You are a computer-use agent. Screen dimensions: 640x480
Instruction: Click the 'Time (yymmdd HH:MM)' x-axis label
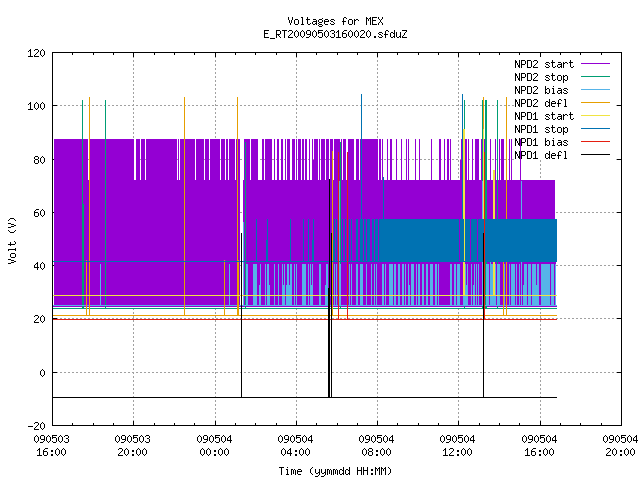335,471
